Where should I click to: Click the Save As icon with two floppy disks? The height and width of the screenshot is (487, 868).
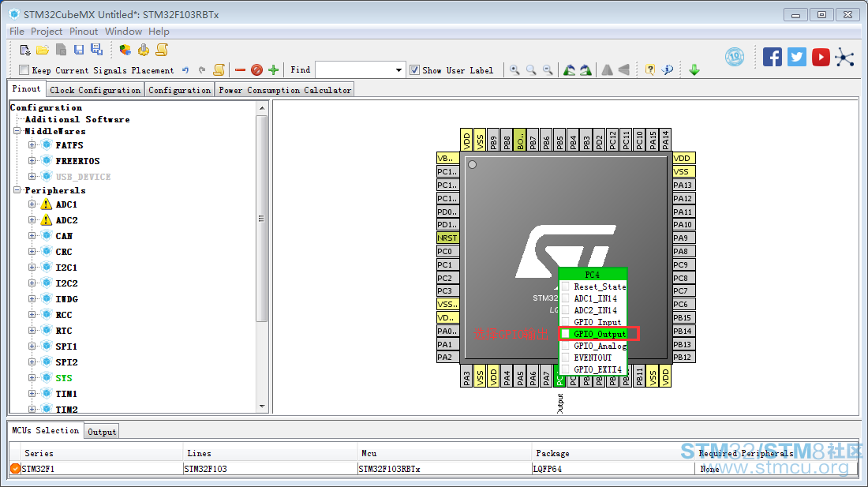click(x=97, y=50)
